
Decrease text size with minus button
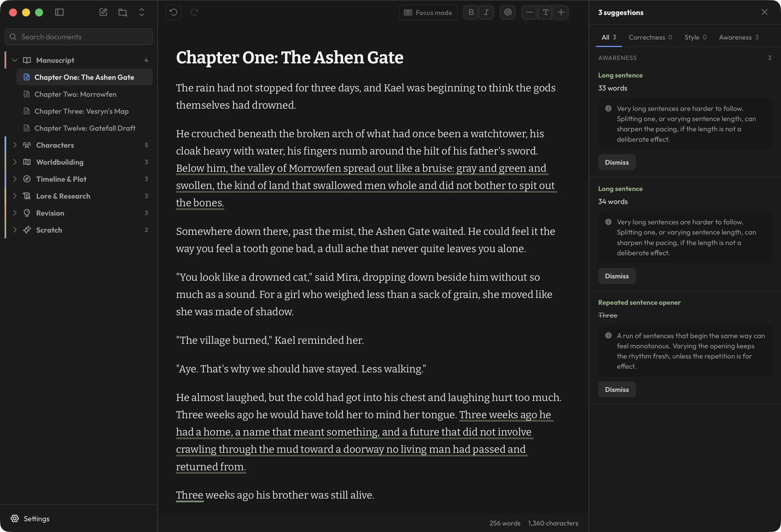(529, 12)
